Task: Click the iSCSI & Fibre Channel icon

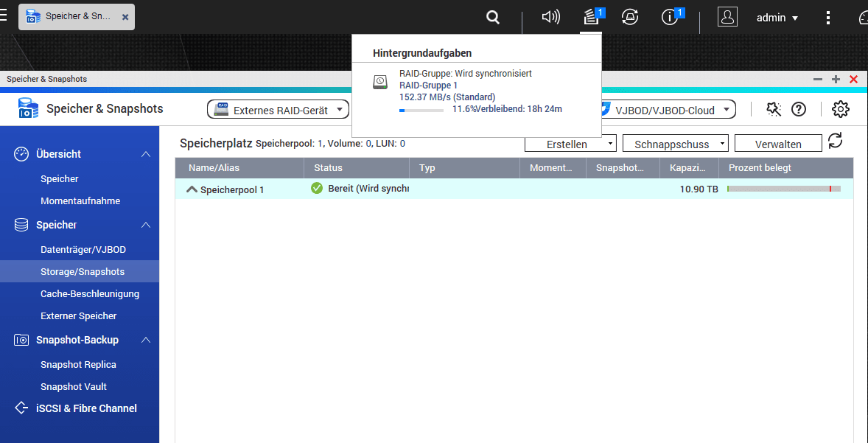Action: (21, 408)
